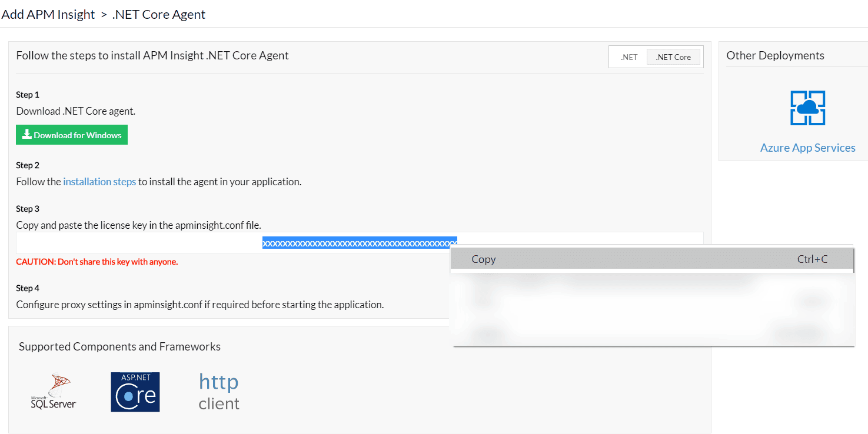868x434 pixels.
Task: Click the masked license key text
Action: click(x=359, y=242)
